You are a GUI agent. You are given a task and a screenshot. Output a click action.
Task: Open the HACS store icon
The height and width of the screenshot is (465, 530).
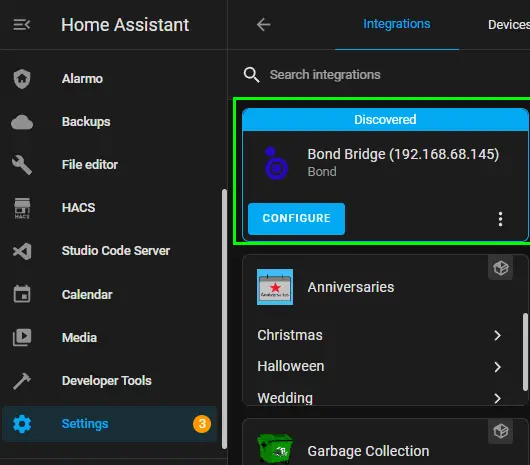click(22, 208)
